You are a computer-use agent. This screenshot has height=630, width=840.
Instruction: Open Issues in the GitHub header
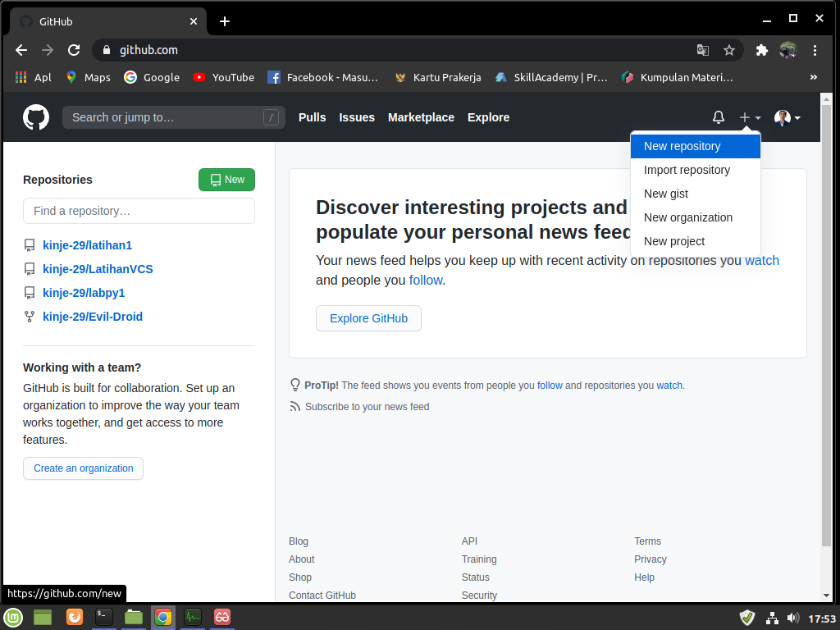[357, 117]
